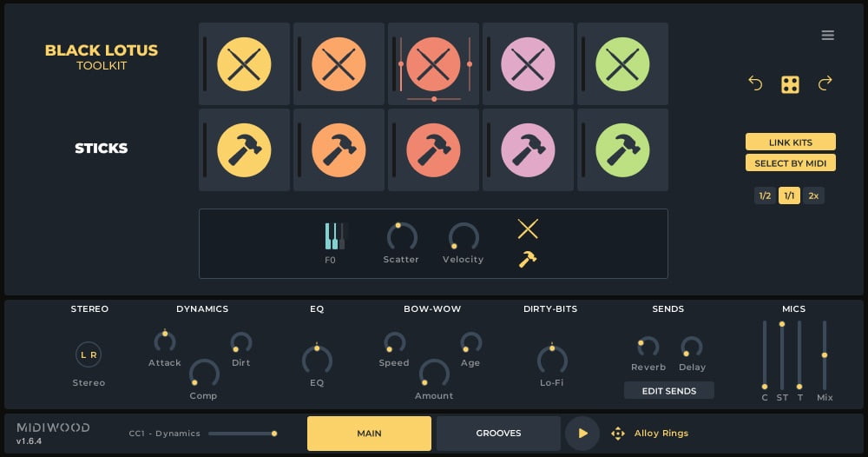Click the Edit Sends button
868x457 pixels.
[668, 391]
